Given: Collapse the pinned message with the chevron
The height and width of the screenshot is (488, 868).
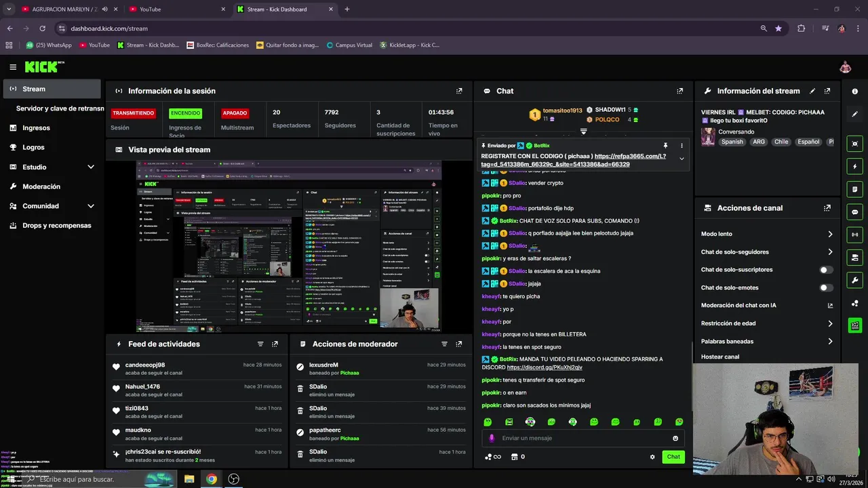Looking at the screenshot, I should pos(682,159).
